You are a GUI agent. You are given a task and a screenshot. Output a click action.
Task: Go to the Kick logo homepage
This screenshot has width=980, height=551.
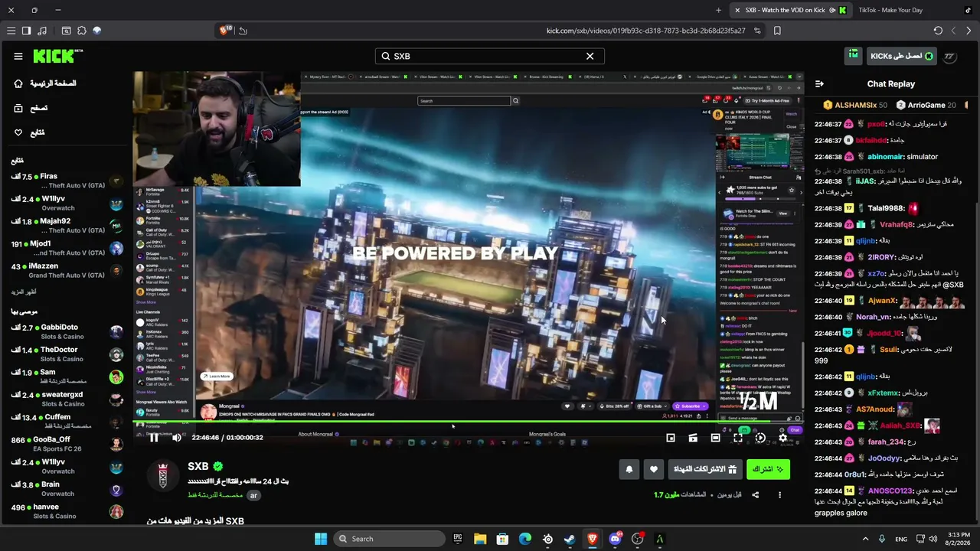click(x=58, y=56)
